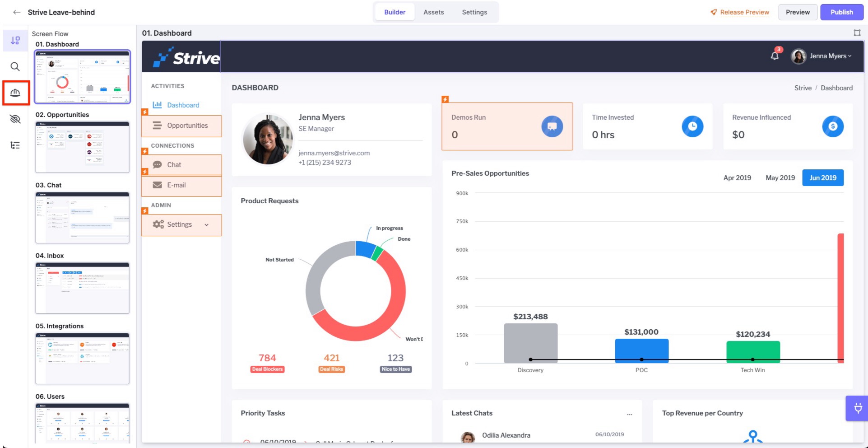The height and width of the screenshot is (448, 868).
Task: Open the search tool in left sidebar
Action: (15, 67)
